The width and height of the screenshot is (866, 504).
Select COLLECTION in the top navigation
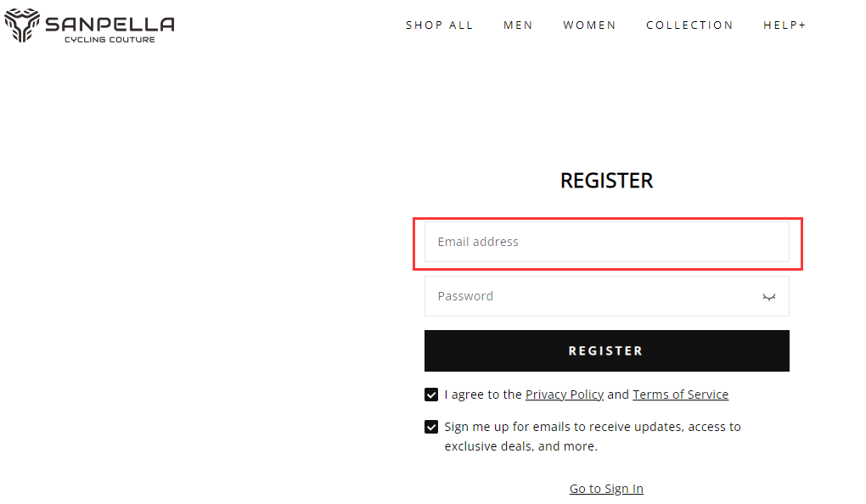click(689, 25)
